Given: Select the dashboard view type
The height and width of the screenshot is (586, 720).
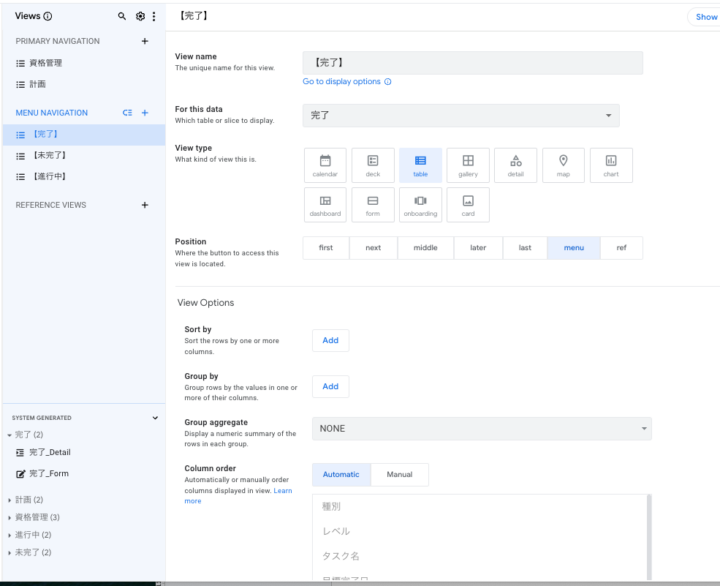Looking at the screenshot, I should pos(325,205).
